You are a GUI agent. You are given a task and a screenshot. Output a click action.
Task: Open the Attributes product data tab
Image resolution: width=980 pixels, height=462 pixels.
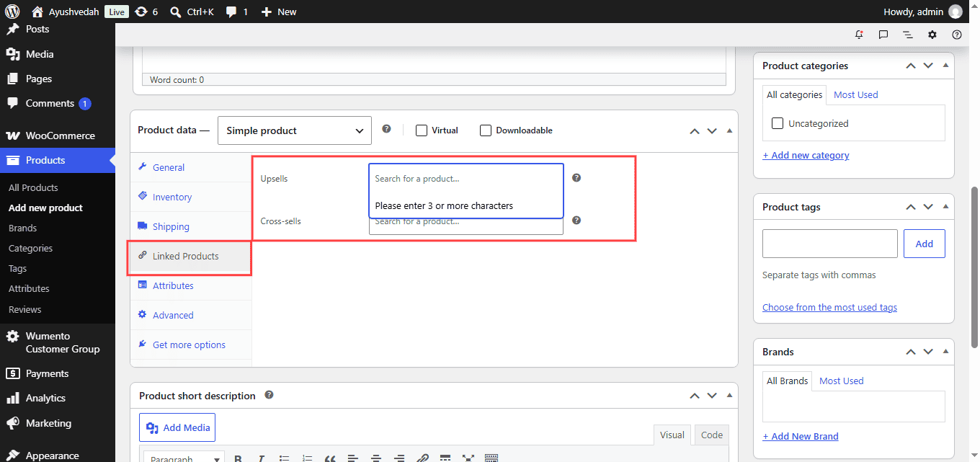tap(191, 285)
